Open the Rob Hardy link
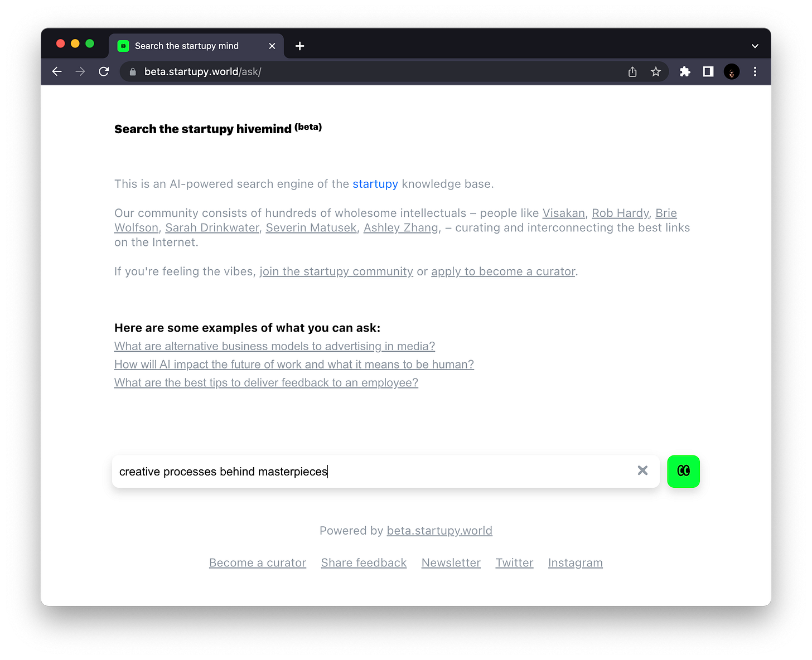Screen dimensions: 812x660 point(620,213)
